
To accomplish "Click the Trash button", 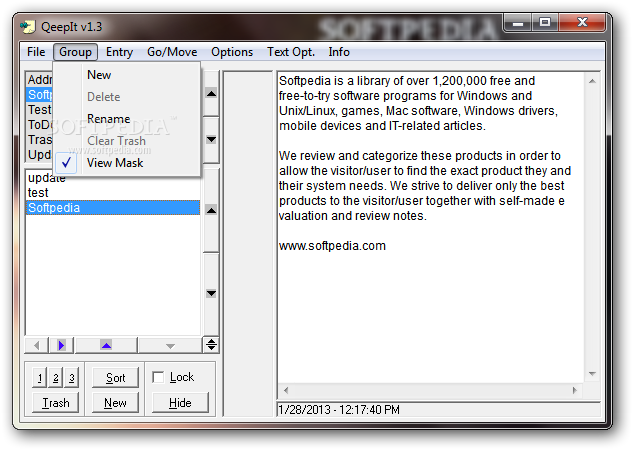I will click(x=56, y=403).
